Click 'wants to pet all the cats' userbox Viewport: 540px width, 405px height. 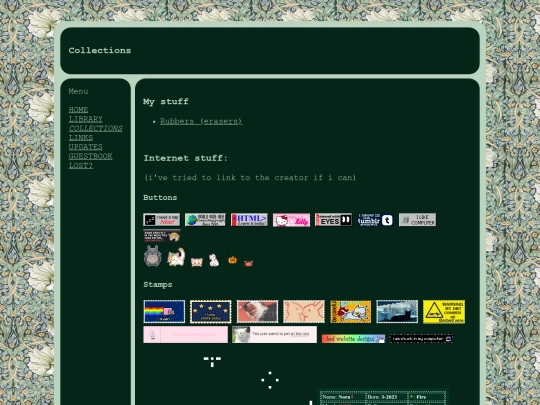[x=274, y=334]
